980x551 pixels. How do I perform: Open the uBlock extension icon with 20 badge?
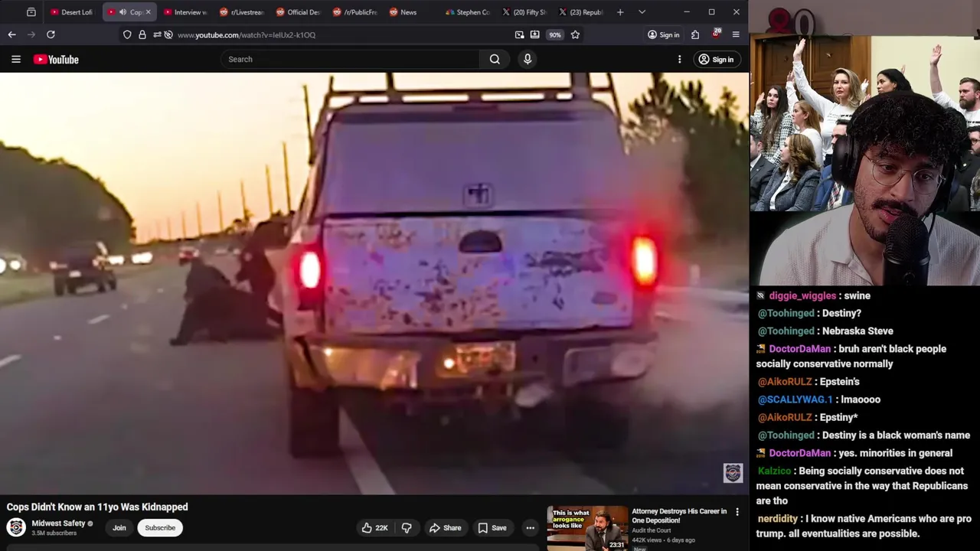click(x=716, y=34)
